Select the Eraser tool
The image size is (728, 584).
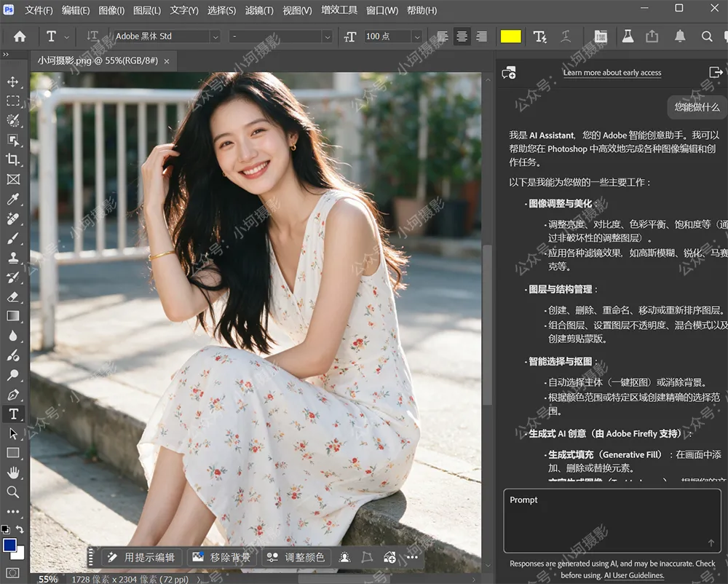pyautogui.click(x=13, y=296)
